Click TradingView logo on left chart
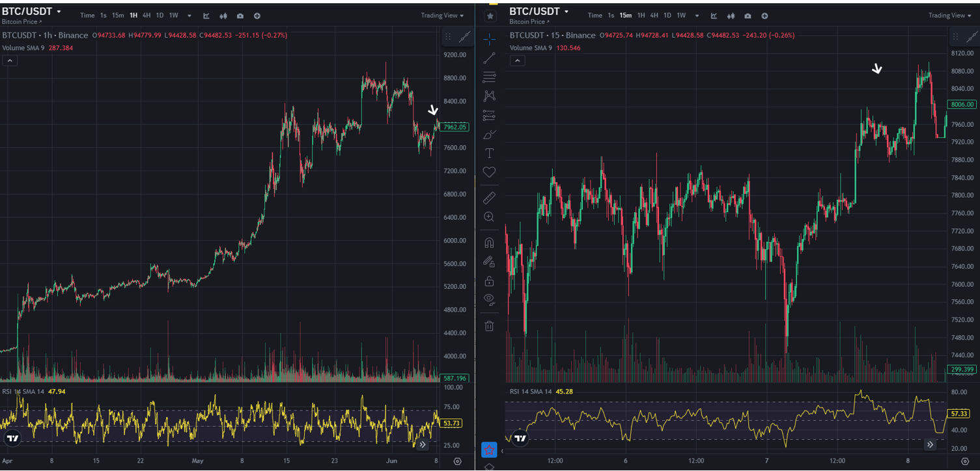The width and height of the screenshot is (980, 471). [x=12, y=438]
